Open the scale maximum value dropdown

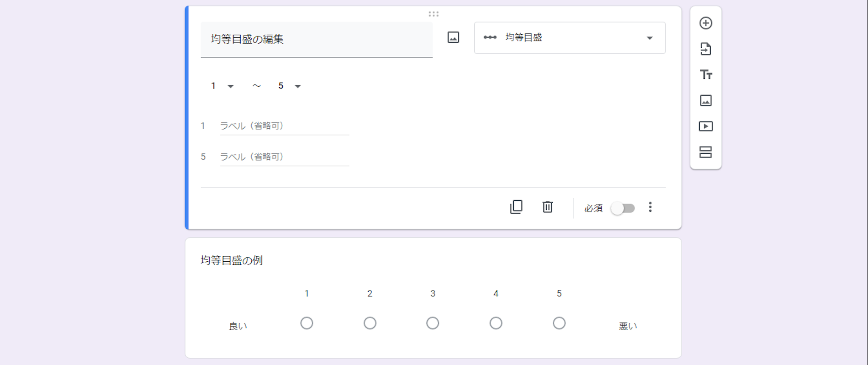289,86
